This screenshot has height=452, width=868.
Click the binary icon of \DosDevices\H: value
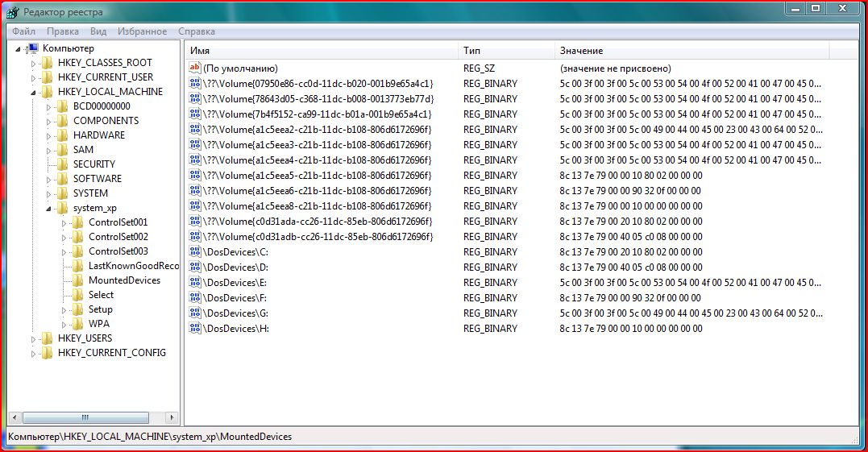coord(194,329)
